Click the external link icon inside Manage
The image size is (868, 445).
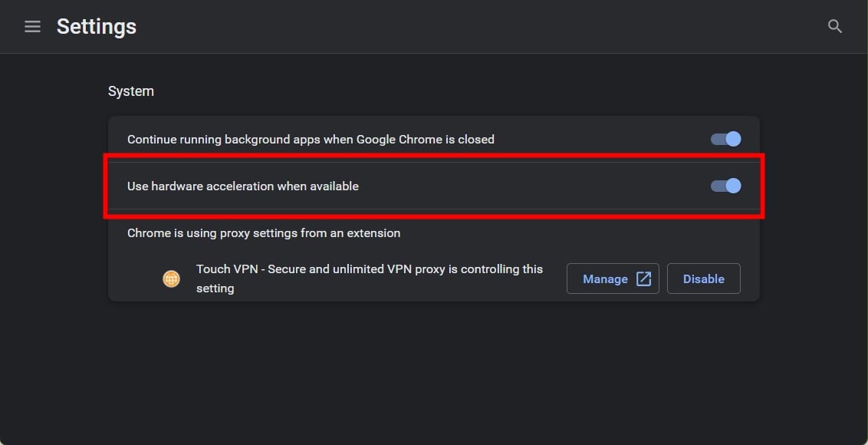click(x=643, y=279)
